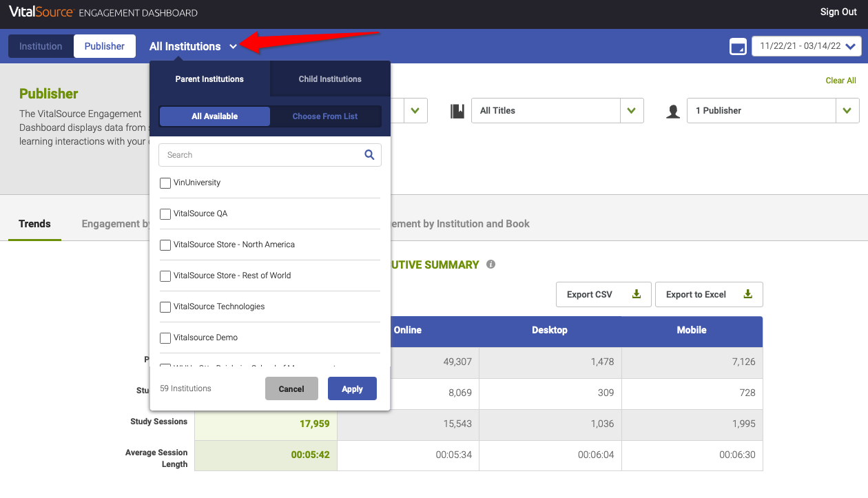Image resolution: width=868 pixels, height=498 pixels.
Task: Click the 1,478 Desktop cell
Action: click(602, 362)
